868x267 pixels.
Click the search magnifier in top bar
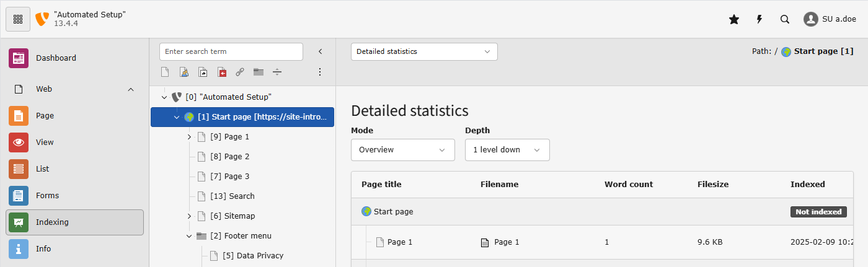[785, 19]
